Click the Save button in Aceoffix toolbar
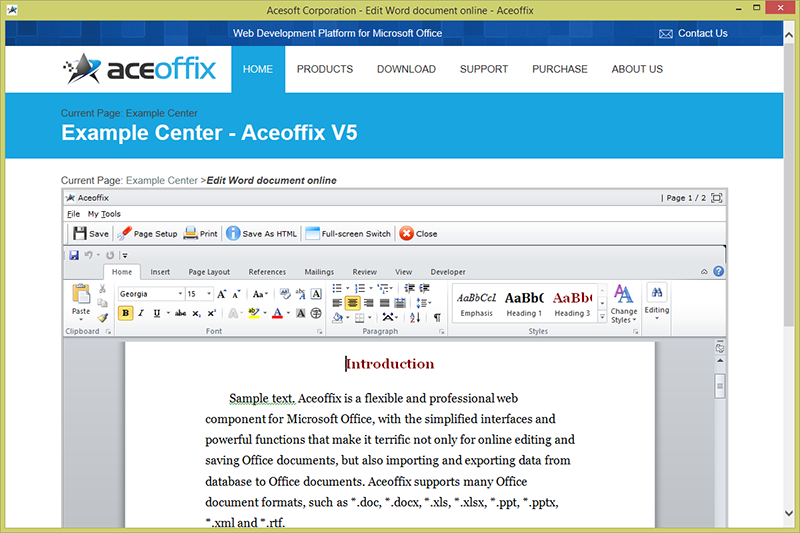The width and height of the screenshot is (800, 533). (91, 234)
